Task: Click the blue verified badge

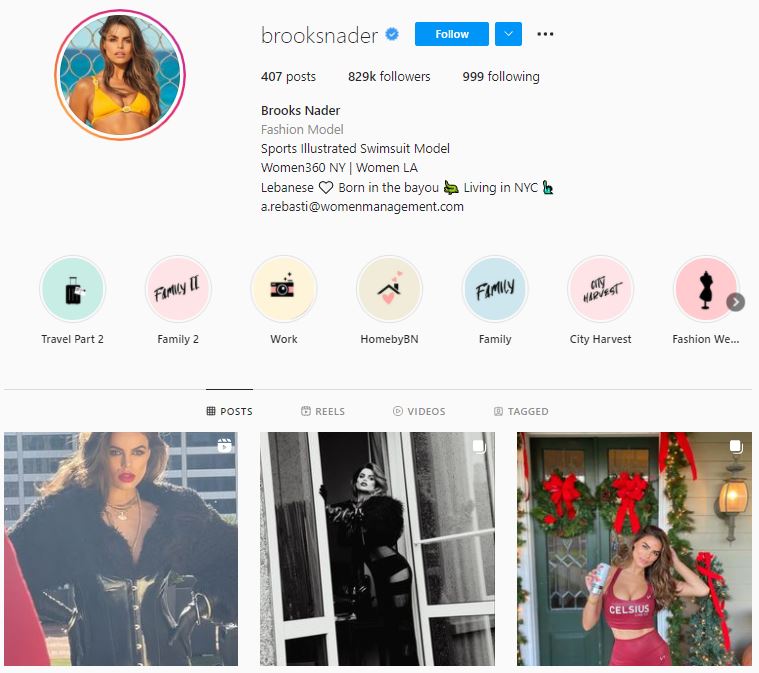Action: (x=392, y=34)
